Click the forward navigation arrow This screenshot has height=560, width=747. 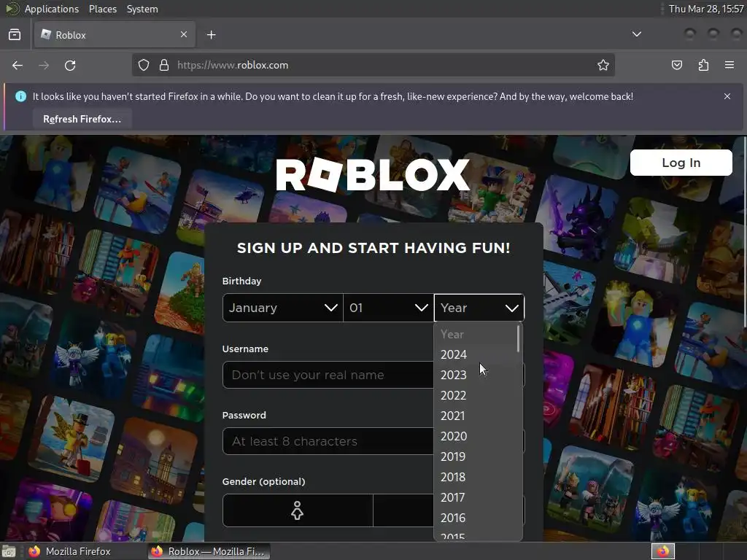[x=44, y=65]
